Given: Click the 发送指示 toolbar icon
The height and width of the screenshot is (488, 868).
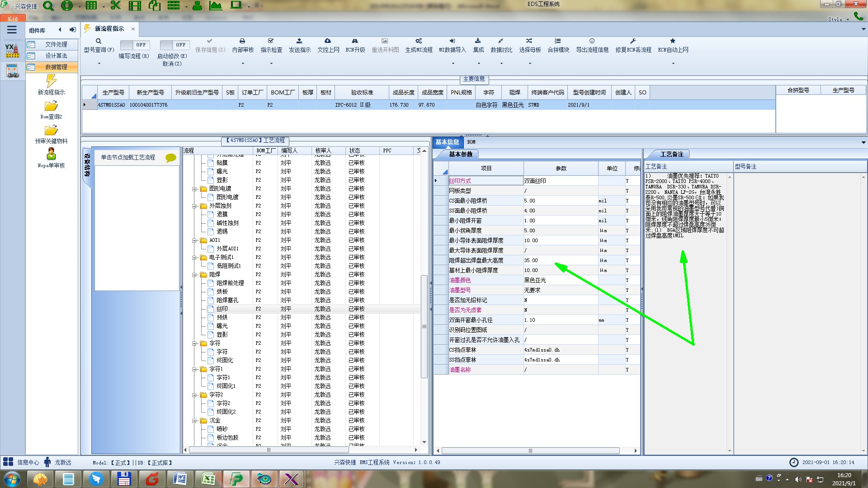Looking at the screenshot, I should coord(299,41).
